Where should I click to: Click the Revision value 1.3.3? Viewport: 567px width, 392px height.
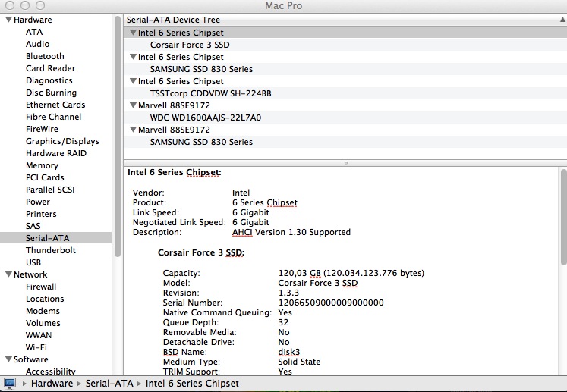pos(288,293)
